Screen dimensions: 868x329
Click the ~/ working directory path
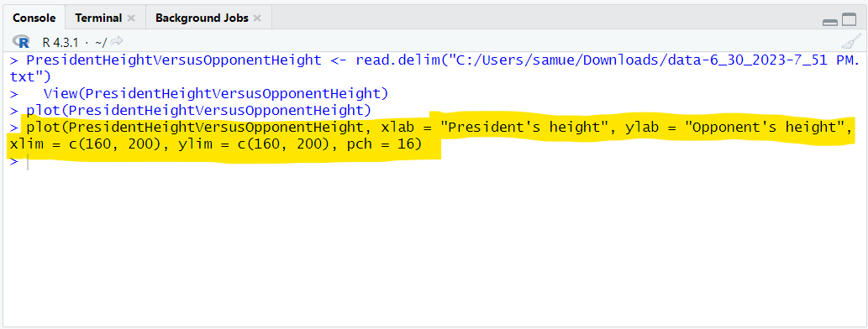(x=101, y=41)
